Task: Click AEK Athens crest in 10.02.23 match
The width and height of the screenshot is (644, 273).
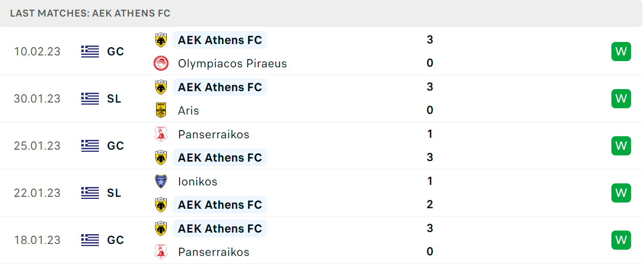Action: click(x=161, y=40)
